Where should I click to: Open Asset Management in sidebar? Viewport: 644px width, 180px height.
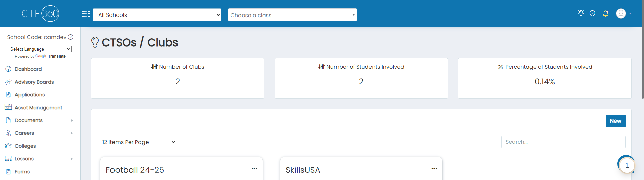[x=38, y=108]
